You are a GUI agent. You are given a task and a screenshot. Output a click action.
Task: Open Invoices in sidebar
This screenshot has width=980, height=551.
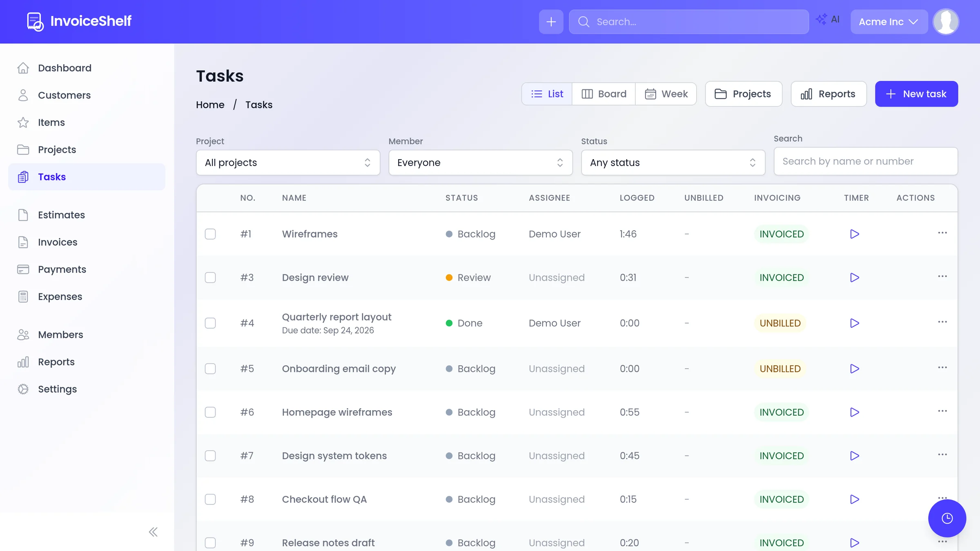click(x=87, y=242)
